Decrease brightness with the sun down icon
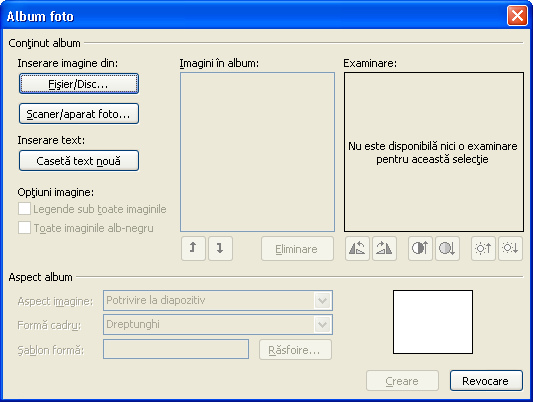The image size is (533, 402). point(510,249)
